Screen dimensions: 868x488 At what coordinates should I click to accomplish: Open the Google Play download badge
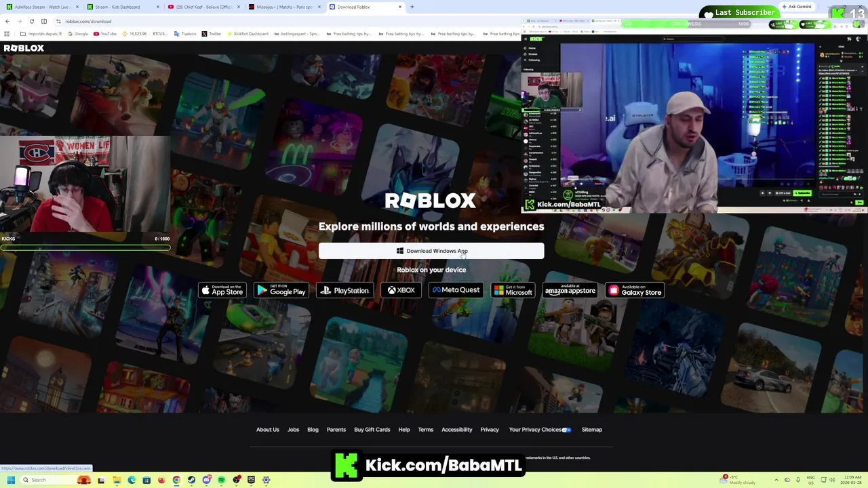[281, 291]
